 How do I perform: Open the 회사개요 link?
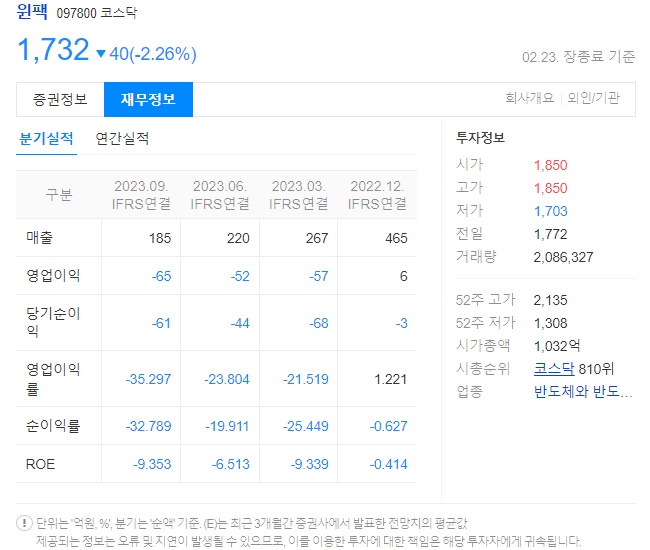(x=529, y=98)
